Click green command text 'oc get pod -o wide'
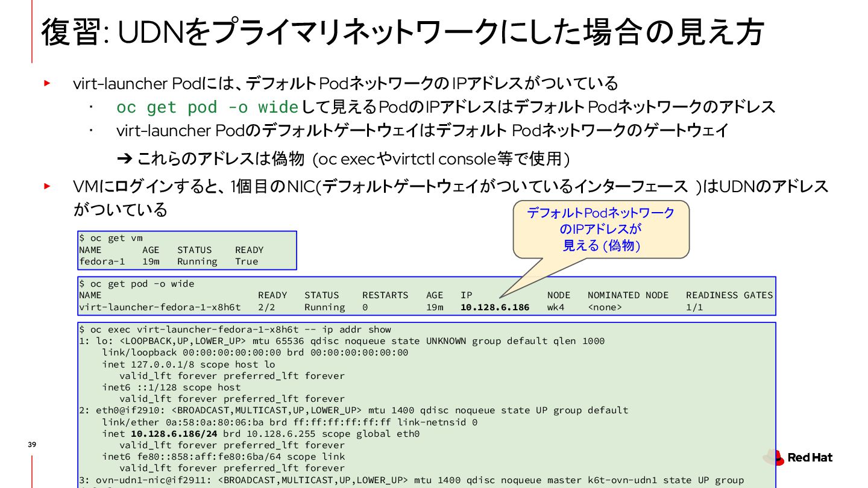This screenshot has height=488, width=868. click(x=207, y=107)
